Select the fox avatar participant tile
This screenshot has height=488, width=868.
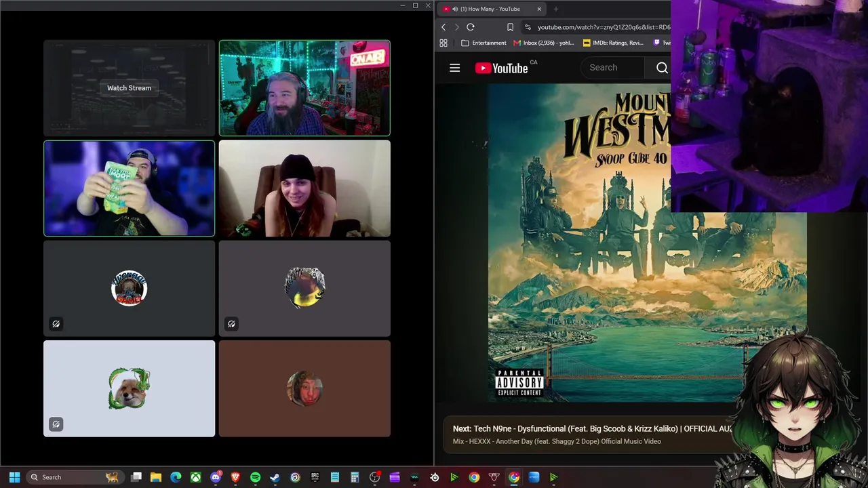129,388
